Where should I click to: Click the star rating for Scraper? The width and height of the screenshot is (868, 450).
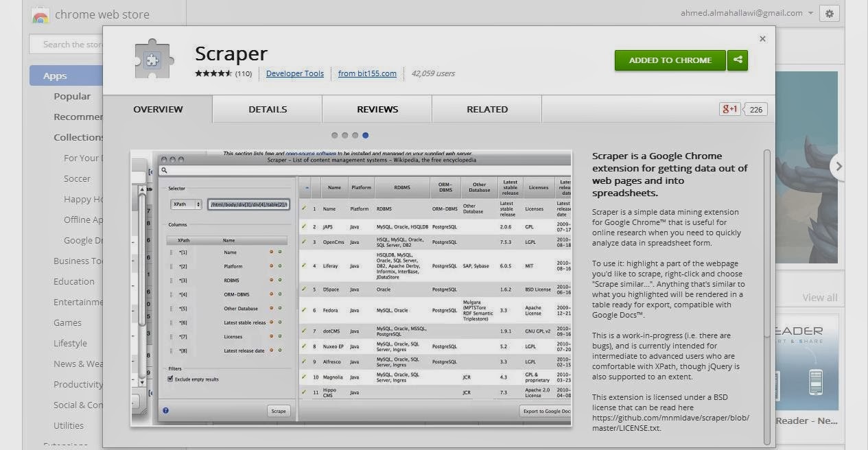(x=213, y=73)
